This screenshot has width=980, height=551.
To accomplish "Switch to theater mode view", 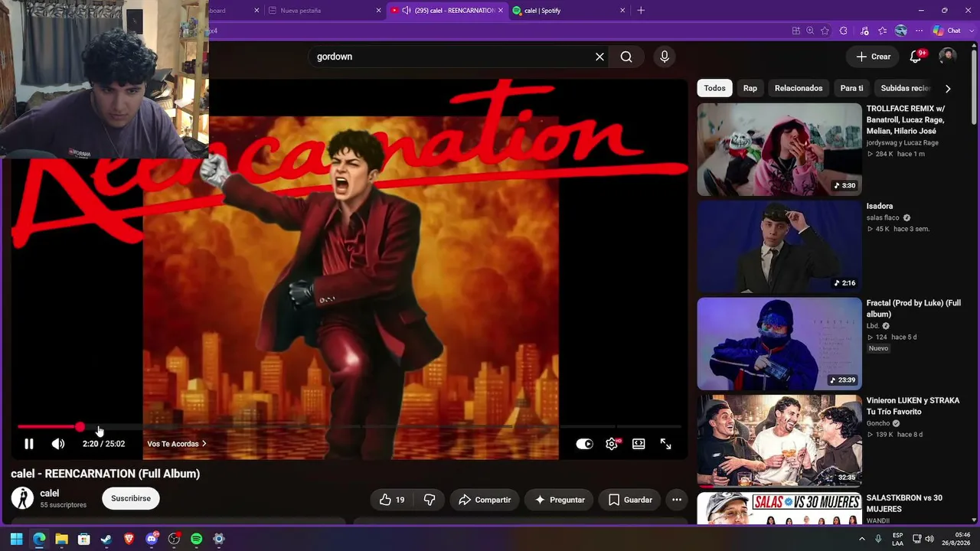I will point(639,444).
